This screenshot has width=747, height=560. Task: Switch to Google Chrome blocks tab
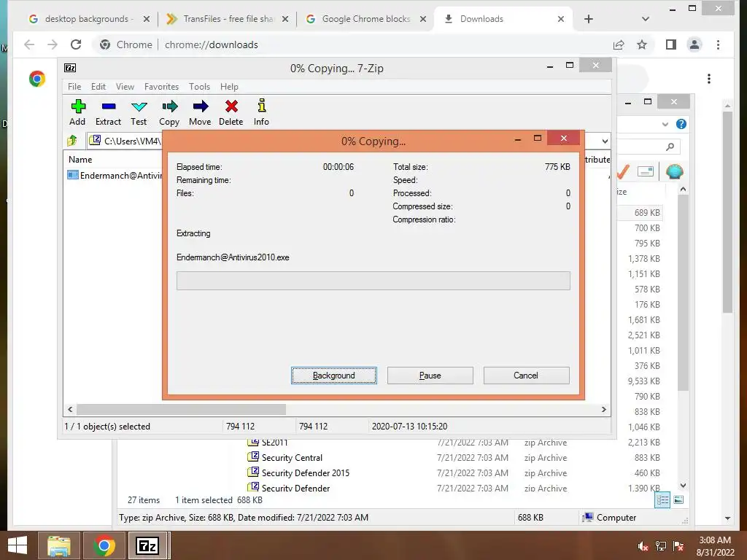coord(365,19)
